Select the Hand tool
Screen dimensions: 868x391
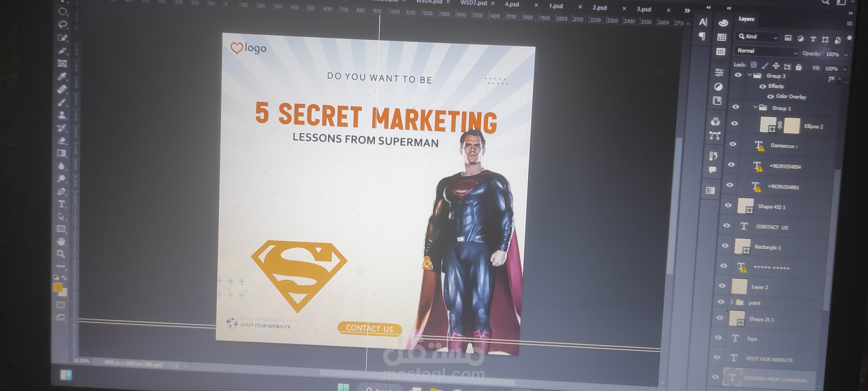pyautogui.click(x=61, y=242)
